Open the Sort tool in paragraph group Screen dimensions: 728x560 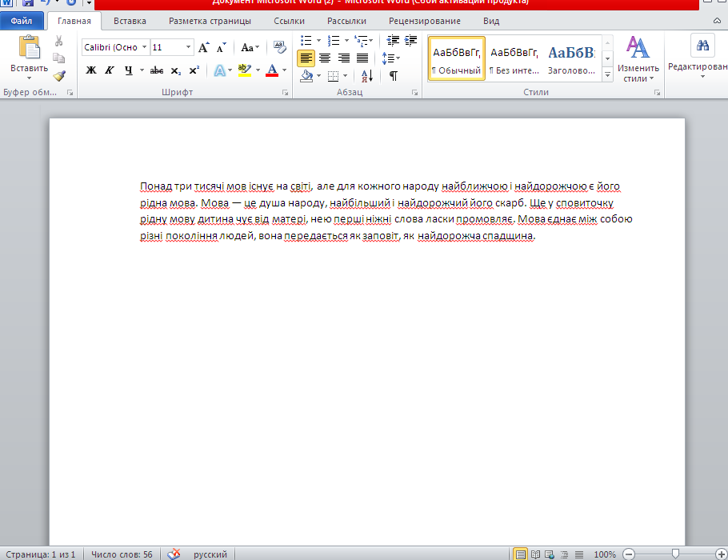(367, 76)
